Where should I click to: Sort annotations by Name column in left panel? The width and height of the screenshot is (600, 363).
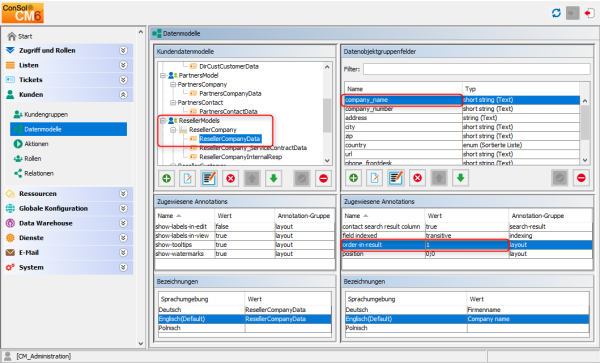[185, 216]
